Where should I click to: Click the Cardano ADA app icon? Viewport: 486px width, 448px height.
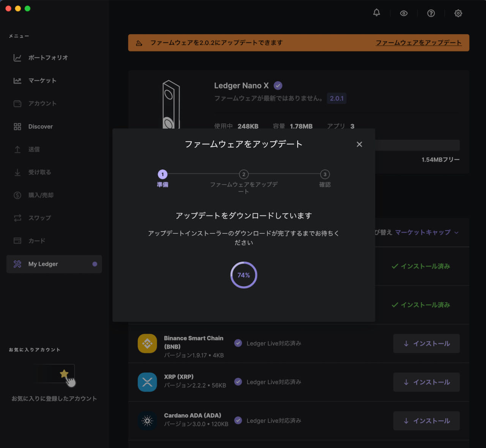[x=147, y=421]
